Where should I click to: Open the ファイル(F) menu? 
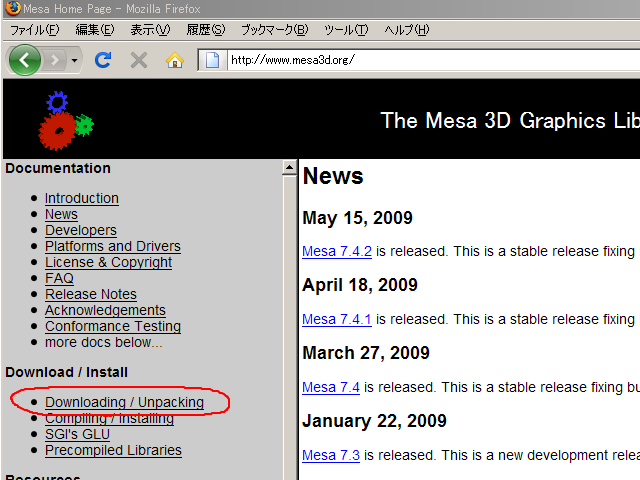[x=35, y=30]
